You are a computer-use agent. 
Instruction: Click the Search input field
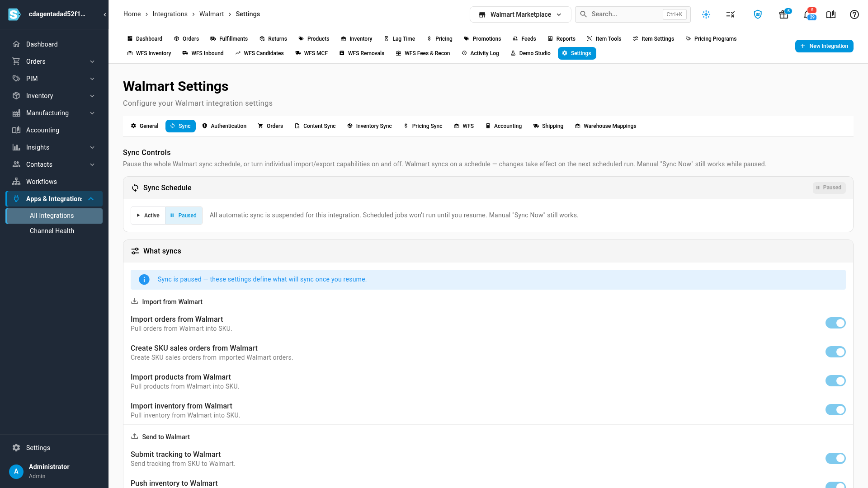632,14
